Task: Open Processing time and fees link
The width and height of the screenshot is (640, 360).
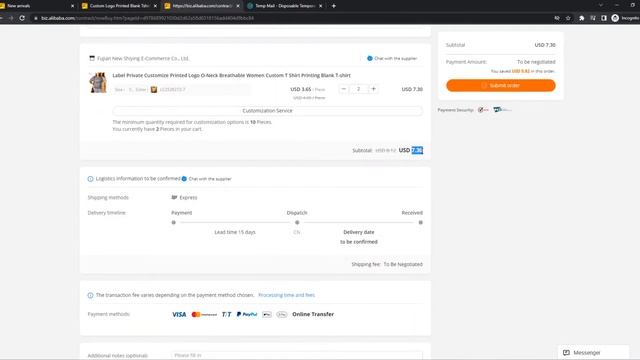Action: [287, 295]
